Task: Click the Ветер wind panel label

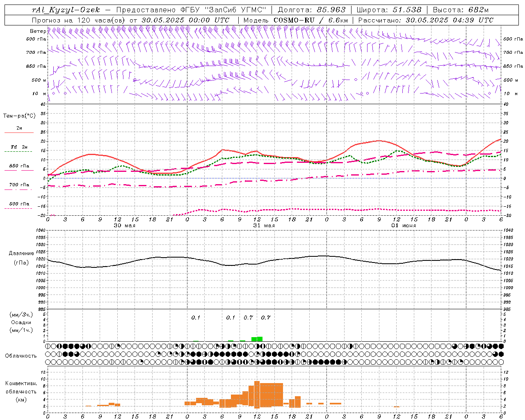Action: pos(38,31)
